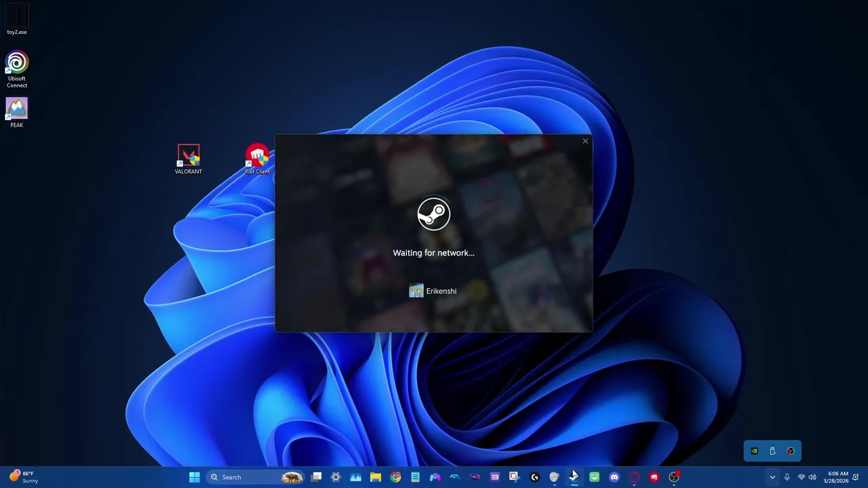This screenshot has height=488, width=868.
Task: Click the NVIDIA icon in tray overflow
Action: (x=754, y=451)
